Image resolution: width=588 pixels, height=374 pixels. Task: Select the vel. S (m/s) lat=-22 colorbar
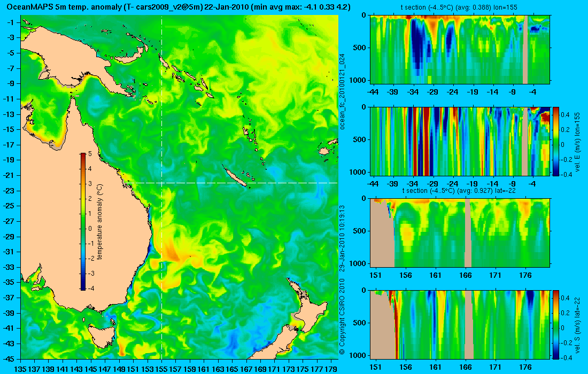tap(556, 324)
